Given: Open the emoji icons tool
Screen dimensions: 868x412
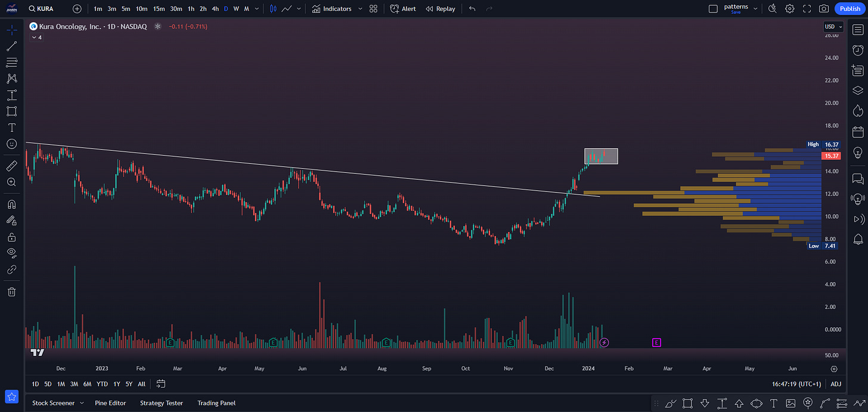Looking at the screenshot, I should 12,144.
